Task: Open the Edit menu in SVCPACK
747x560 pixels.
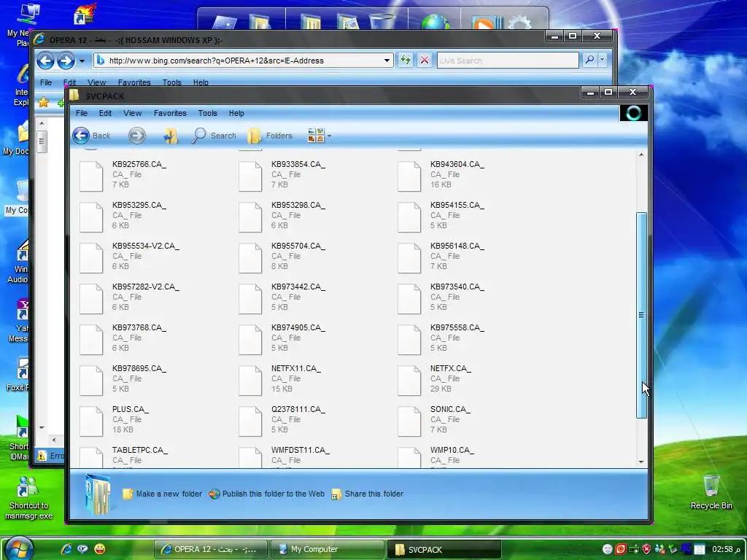Action: pos(105,113)
